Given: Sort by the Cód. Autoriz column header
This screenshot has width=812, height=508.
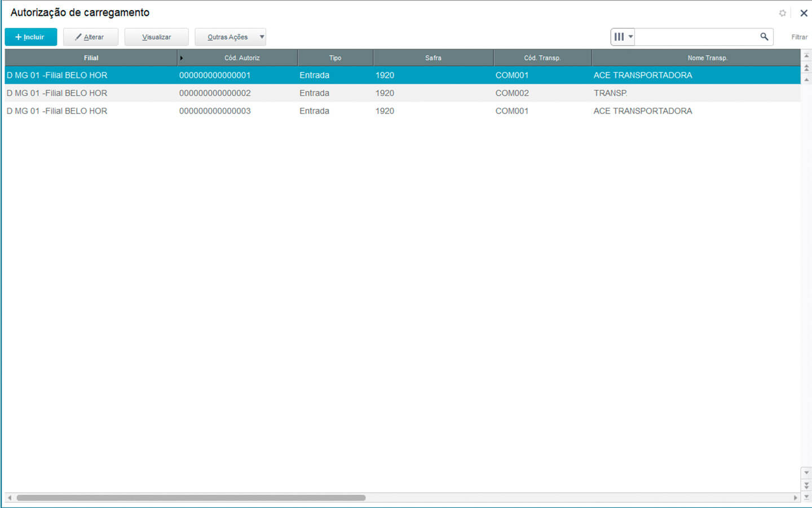Looking at the screenshot, I should pyautogui.click(x=242, y=58).
